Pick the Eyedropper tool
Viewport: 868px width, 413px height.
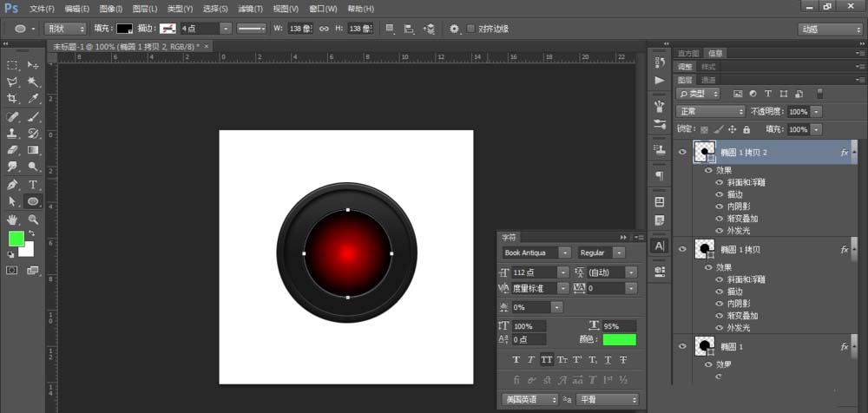point(33,99)
